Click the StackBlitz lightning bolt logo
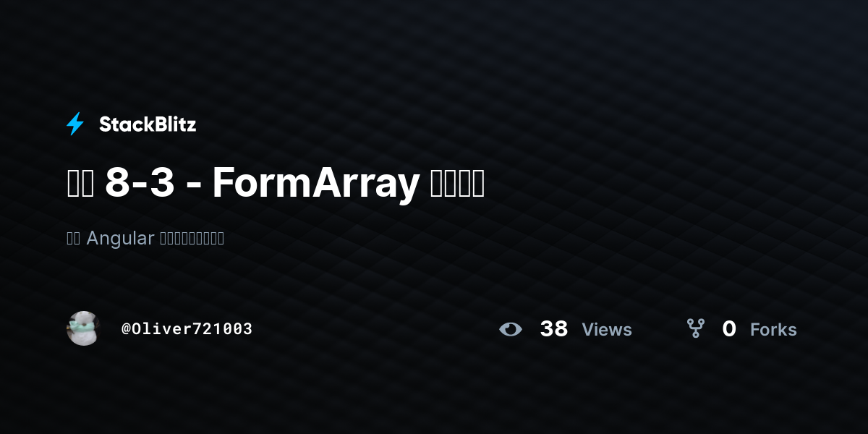This screenshot has width=868, height=434. 75,124
